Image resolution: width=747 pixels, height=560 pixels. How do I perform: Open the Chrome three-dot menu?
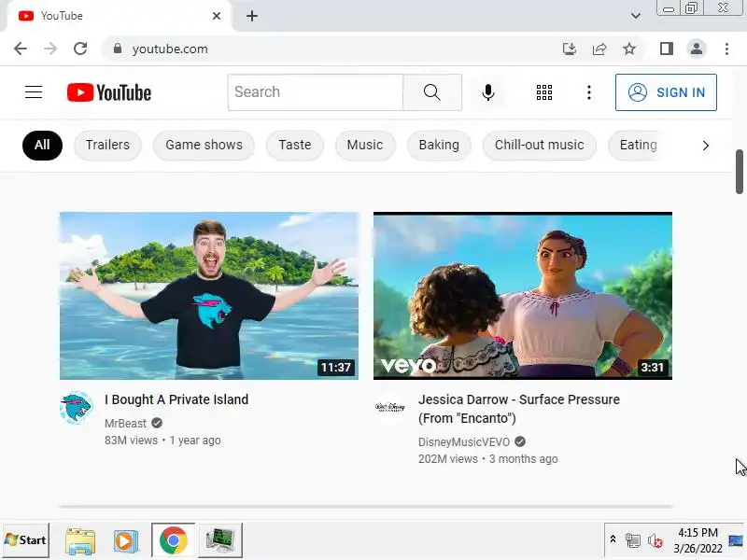(x=726, y=49)
